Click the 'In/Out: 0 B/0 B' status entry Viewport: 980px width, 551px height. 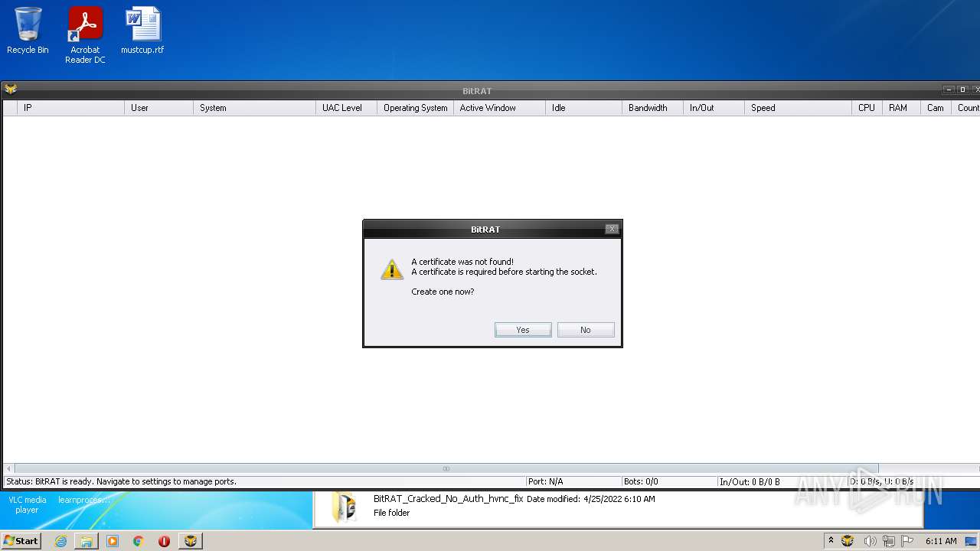[x=750, y=481]
